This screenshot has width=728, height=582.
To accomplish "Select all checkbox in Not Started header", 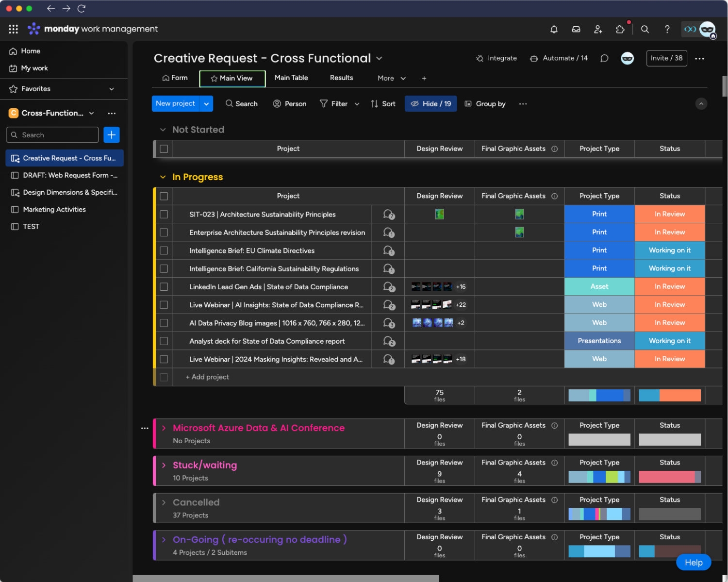I will pos(164,149).
